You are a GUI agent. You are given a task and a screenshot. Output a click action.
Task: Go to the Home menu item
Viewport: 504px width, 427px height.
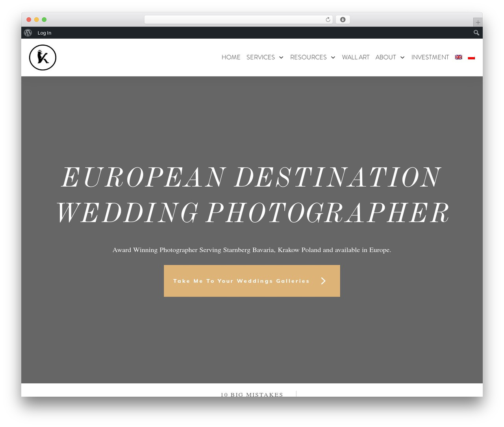tap(231, 57)
